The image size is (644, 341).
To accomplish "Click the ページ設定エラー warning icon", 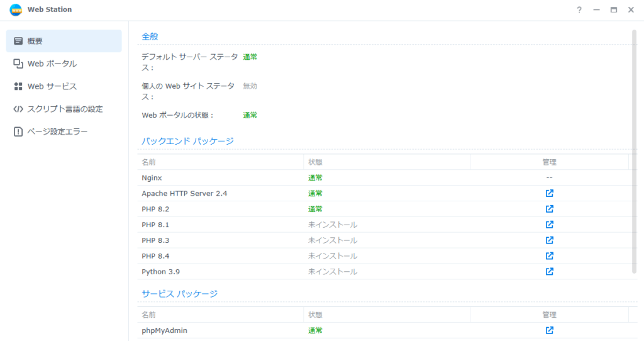I will click(x=18, y=131).
